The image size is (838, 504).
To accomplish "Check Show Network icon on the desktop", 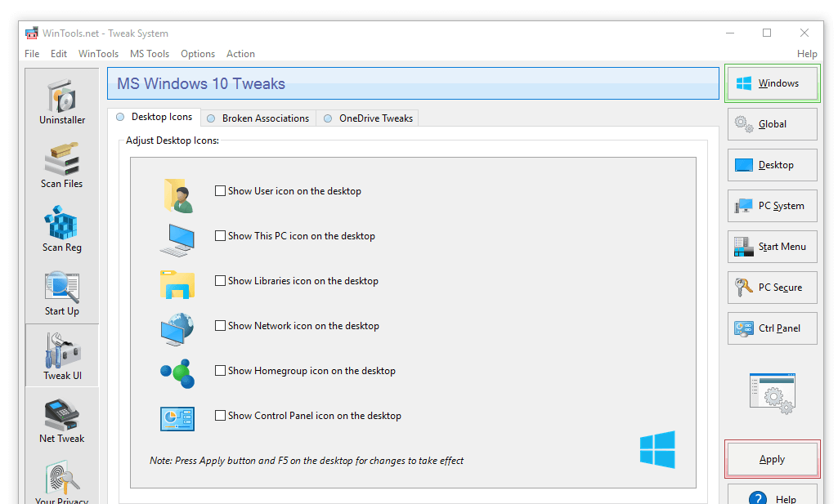I will (220, 325).
